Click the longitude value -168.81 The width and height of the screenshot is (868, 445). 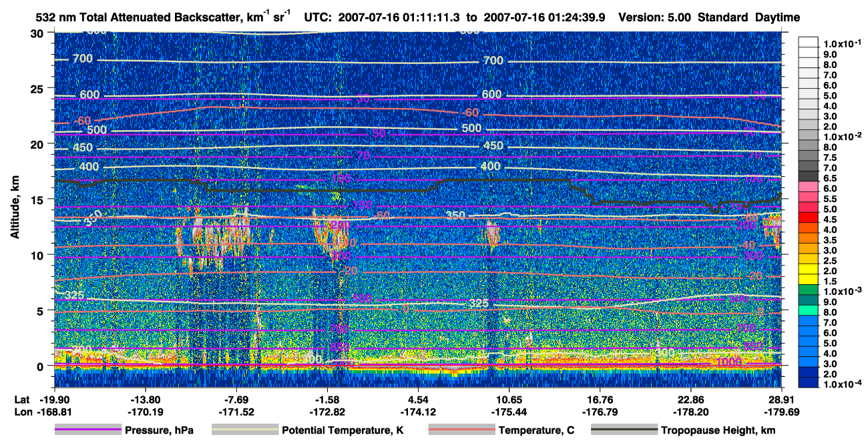(x=53, y=412)
